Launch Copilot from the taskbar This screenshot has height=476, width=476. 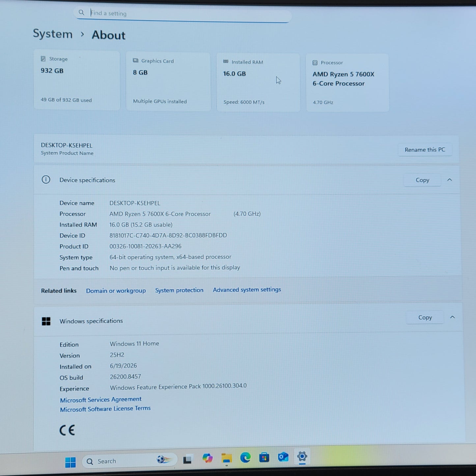[208, 458]
